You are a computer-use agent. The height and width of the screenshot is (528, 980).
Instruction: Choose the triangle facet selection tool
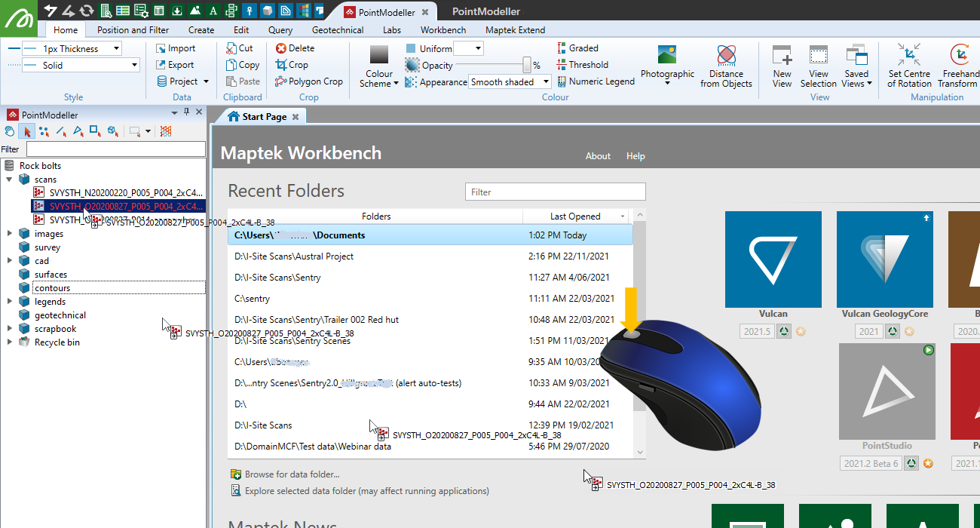[78, 131]
